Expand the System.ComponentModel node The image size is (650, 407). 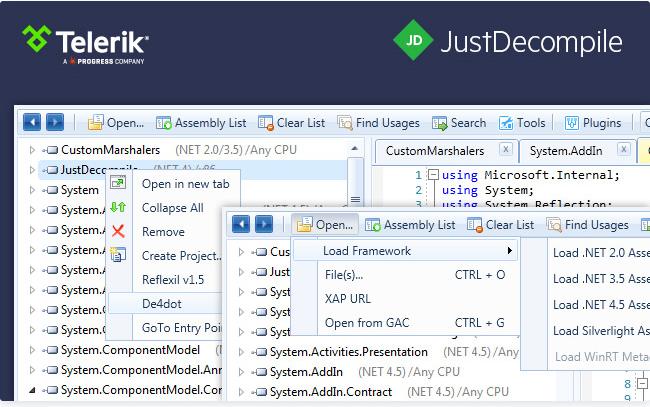32,350
